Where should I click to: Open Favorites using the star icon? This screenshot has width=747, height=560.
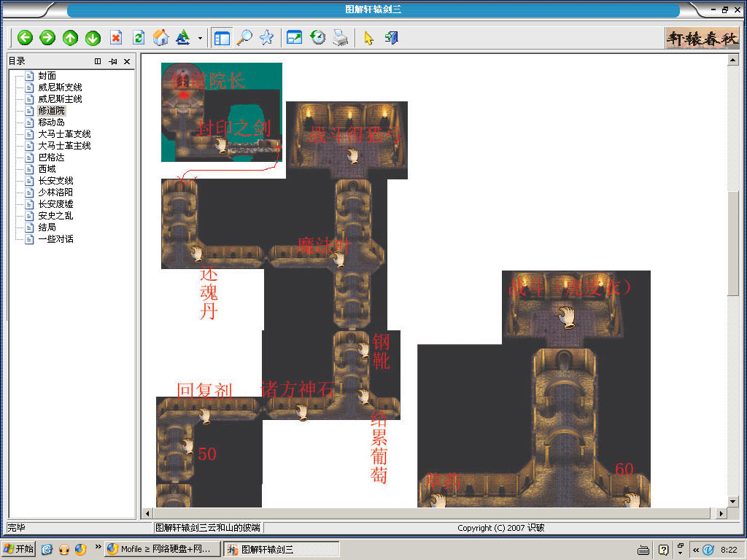[266, 38]
